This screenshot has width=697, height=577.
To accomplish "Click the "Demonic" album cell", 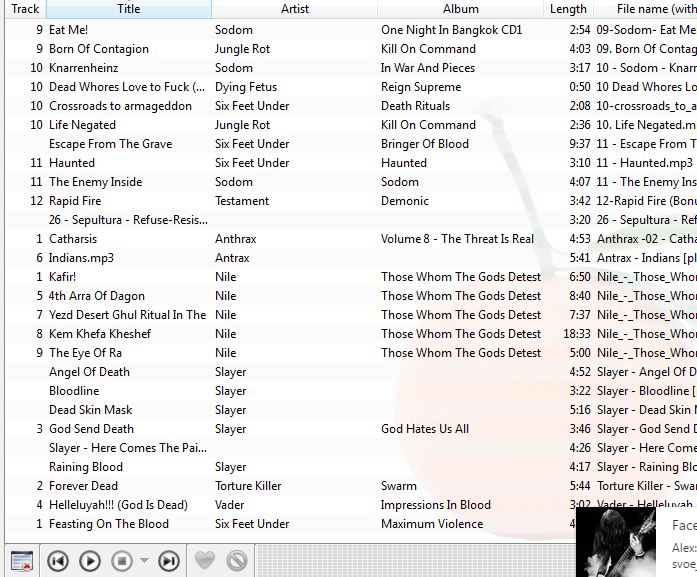I will (x=405, y=201).
